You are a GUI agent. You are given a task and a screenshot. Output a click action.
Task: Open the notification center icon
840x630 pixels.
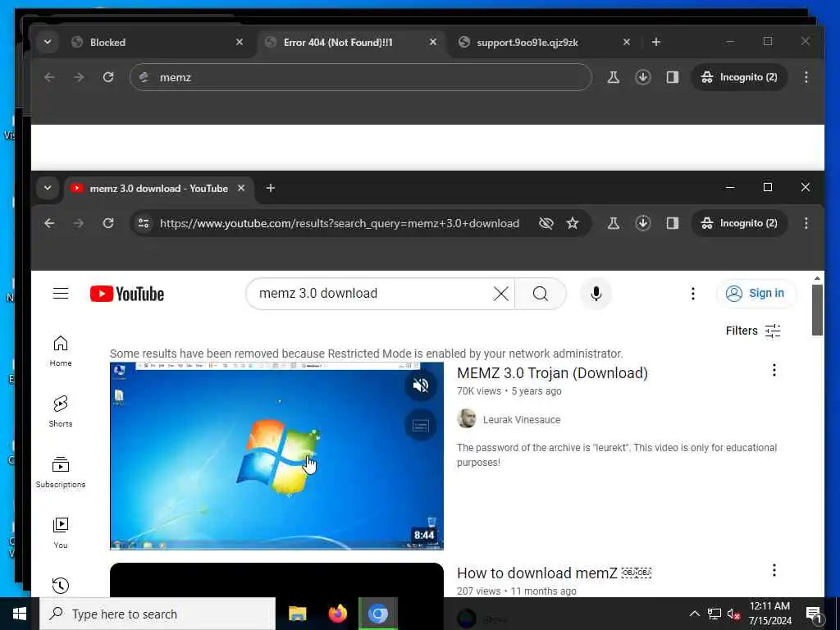[x=814, y=614]
